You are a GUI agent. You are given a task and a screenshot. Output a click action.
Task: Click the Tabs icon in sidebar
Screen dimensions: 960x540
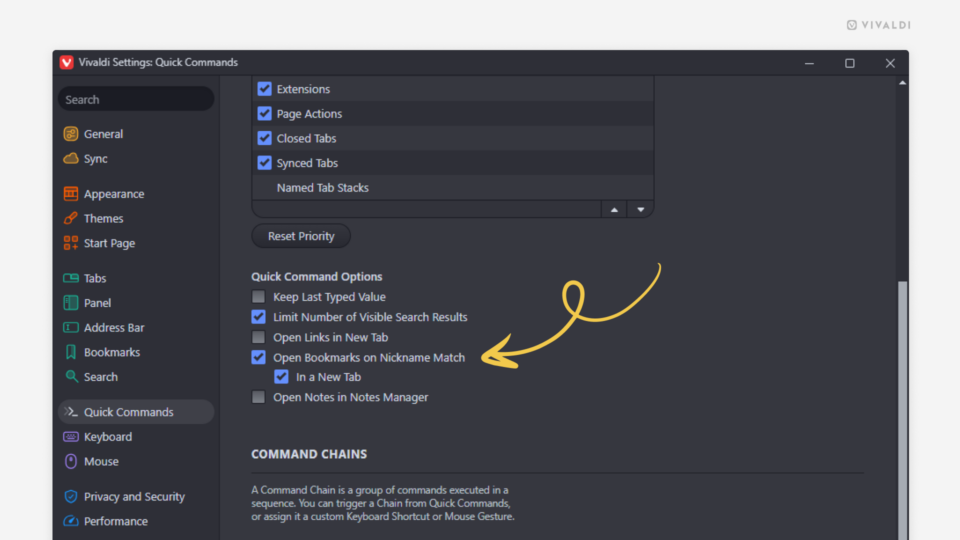[71, 278]
